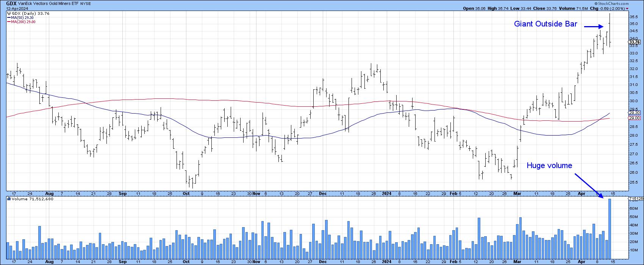644x265 pixels.
Task: Click the Mar label under the volume panel
Action: pyautogui.click(x=518, y=262)
